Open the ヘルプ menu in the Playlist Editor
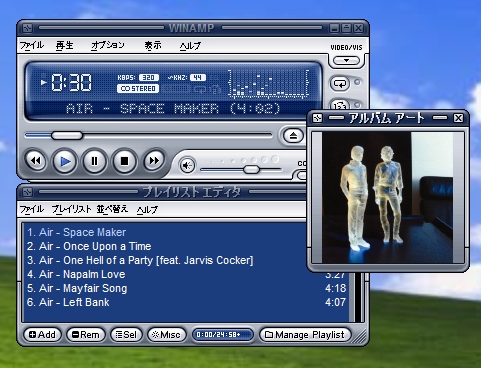This screenshot has width=481, height=368. (x=147, y=210)
